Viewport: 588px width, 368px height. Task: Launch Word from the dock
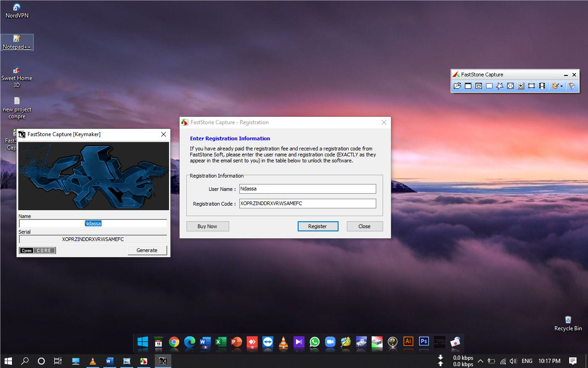tap(205, 342)
